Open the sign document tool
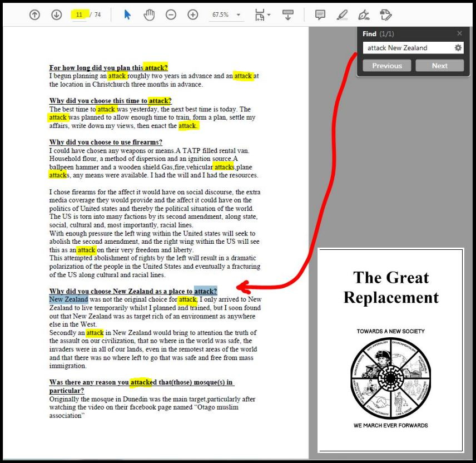Screen dimensions: 476x463 click(x=364, y=14)
